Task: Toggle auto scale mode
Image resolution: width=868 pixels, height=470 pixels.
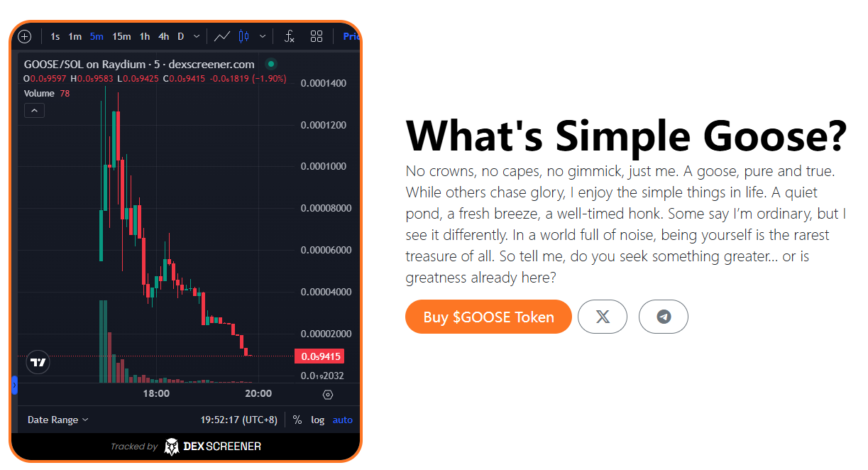Action: coord(343,420)
